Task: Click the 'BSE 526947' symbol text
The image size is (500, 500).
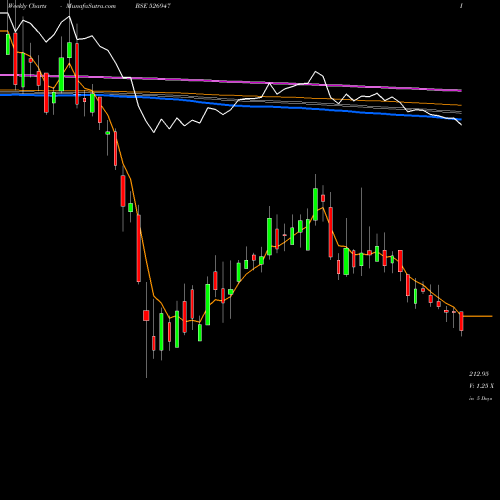Action: [153, 6]
